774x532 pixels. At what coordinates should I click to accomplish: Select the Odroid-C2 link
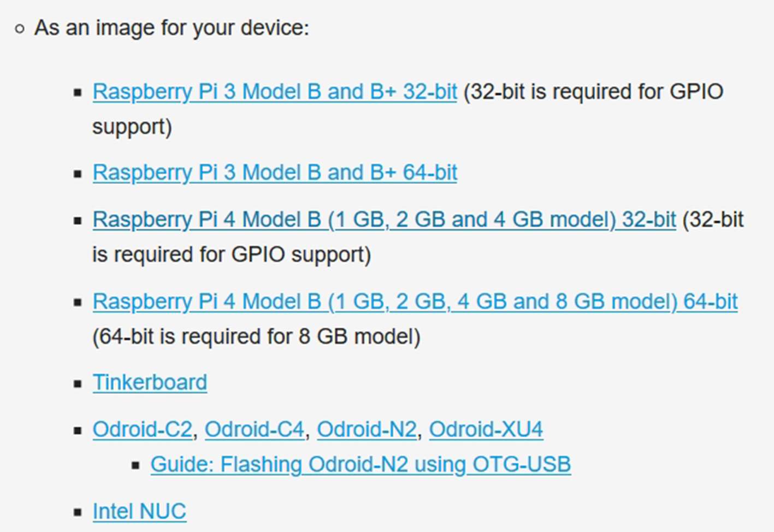coord(142,429)
